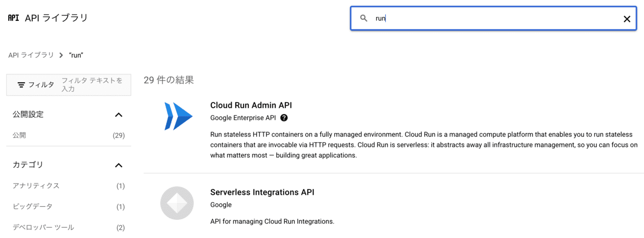This screenshot has width=644, height=238.
Task: Click the filter lines icon
Action: 21,85
